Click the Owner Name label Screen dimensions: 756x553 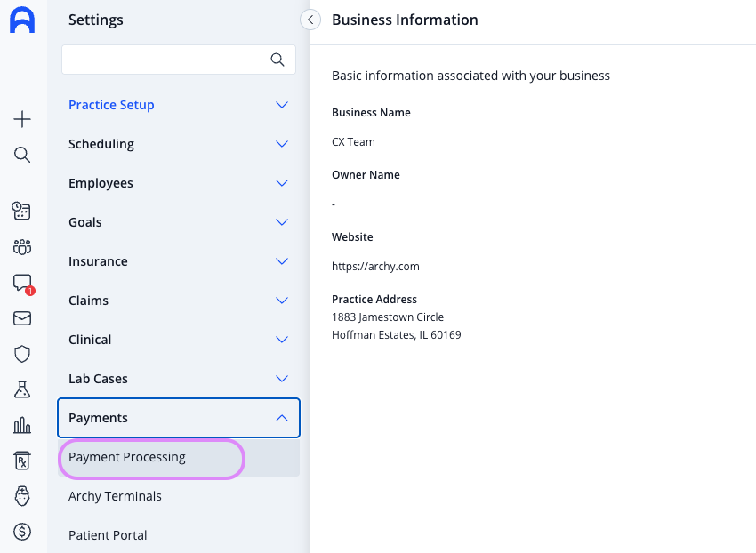[366, 174]
